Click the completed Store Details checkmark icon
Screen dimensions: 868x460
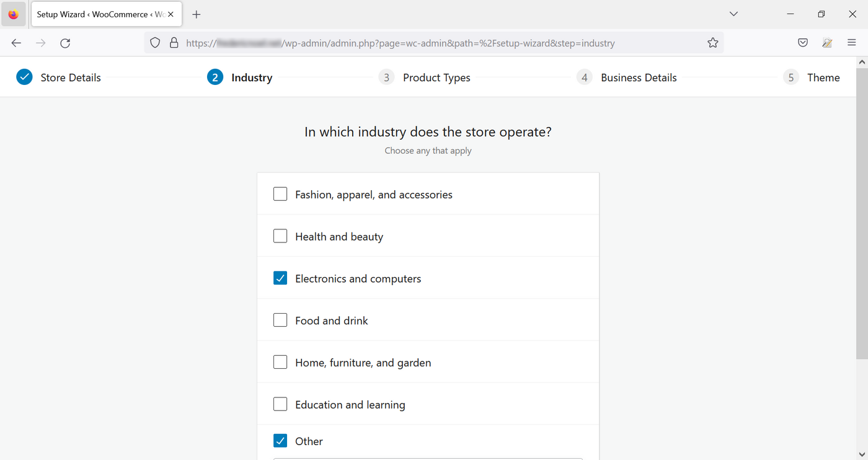tap(24, 77)
